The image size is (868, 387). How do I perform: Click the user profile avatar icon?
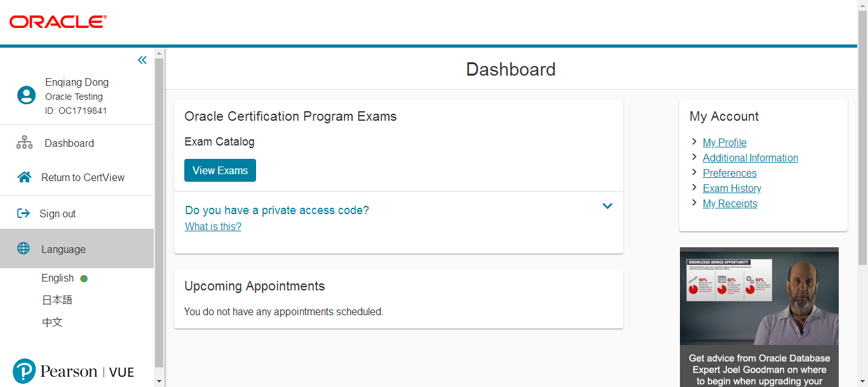pos(26,95)
